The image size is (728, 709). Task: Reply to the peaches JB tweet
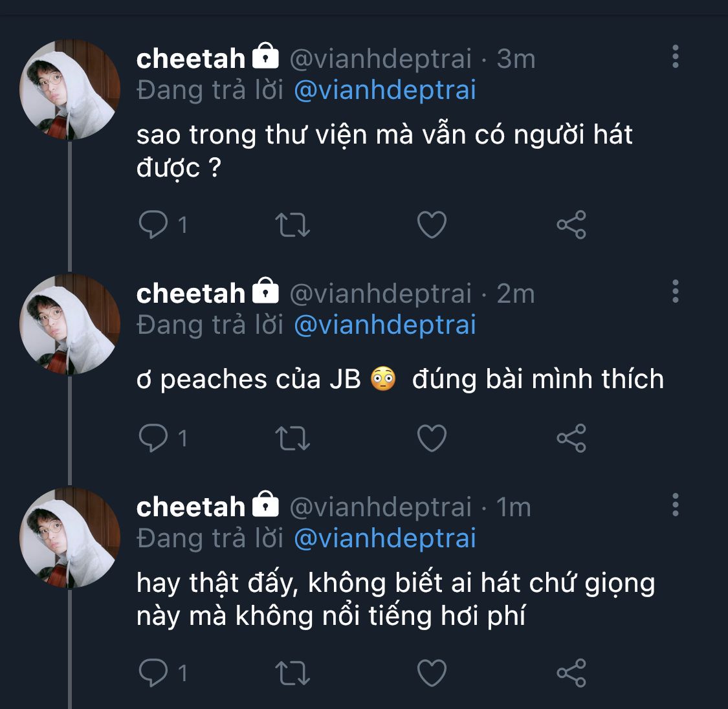(153, 439)
